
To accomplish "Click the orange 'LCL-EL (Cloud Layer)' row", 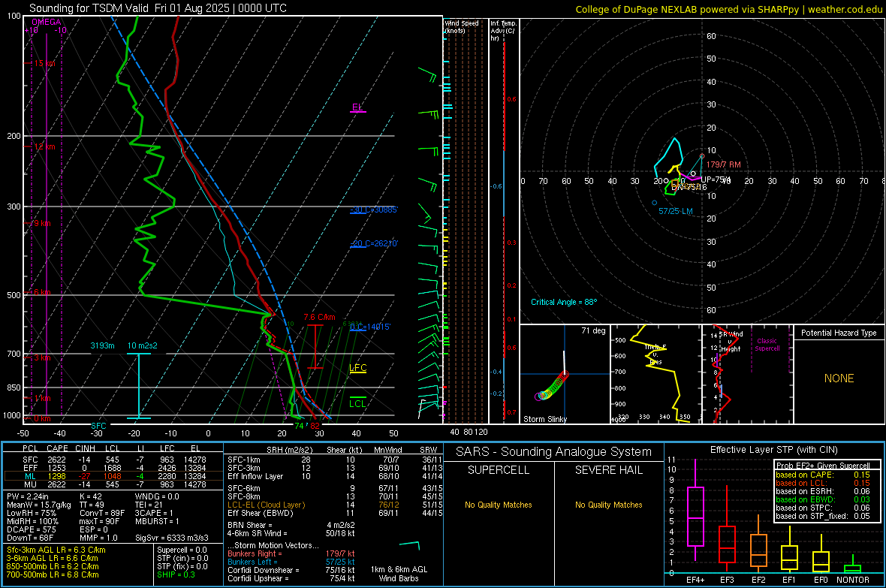I will coord(333,505).
